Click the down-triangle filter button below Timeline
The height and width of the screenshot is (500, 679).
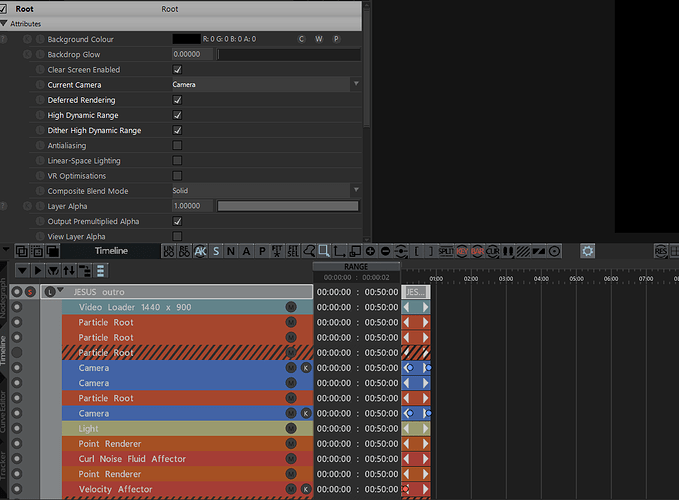(22, 271)
